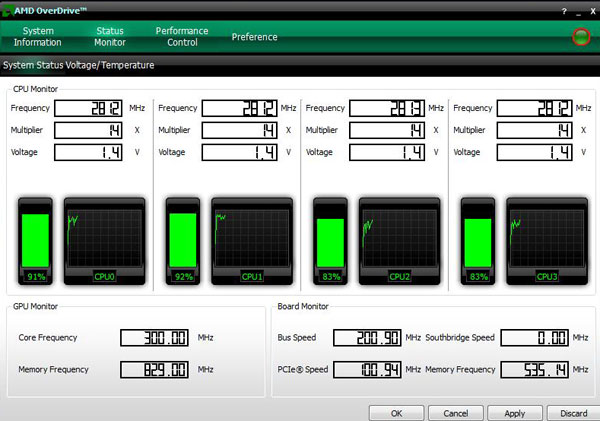Open help with the question mark

tap(564, 11)
